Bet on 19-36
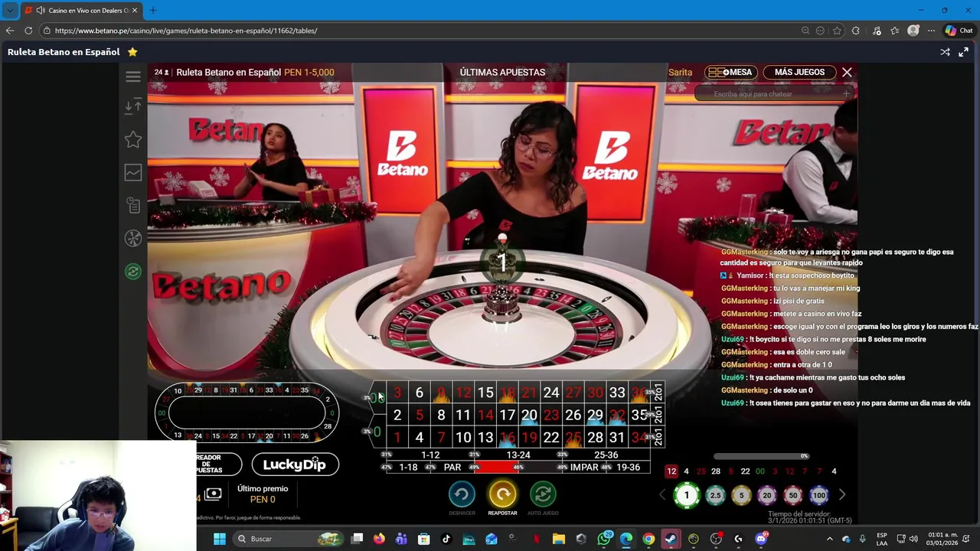The image size is (980, 551). pos(628,467)
